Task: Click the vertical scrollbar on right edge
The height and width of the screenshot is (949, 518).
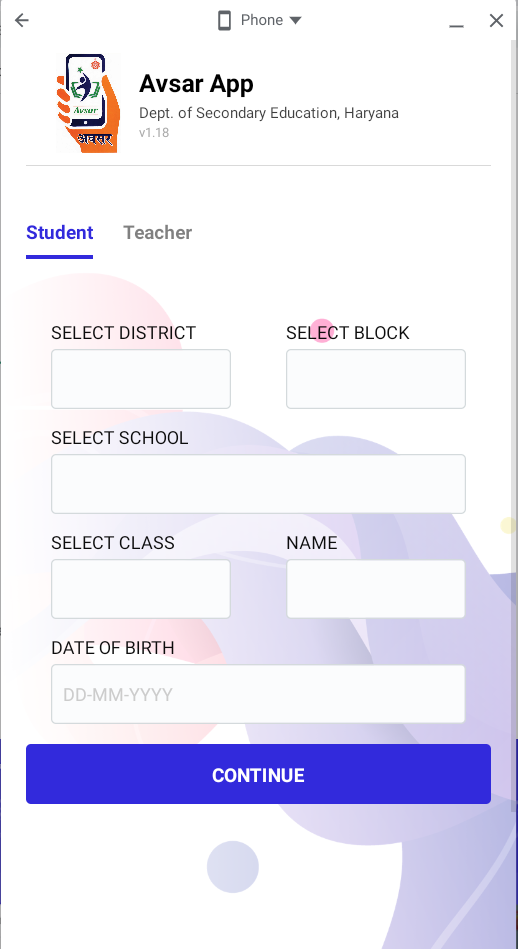Action: 514,424
